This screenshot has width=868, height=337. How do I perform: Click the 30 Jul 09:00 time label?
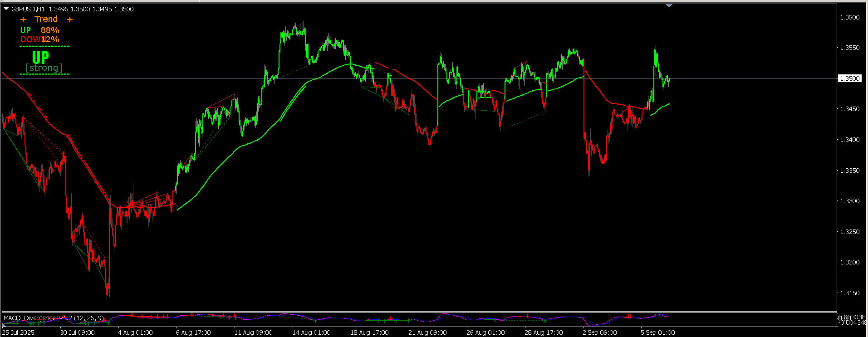pyautogui.click(x=77, y=332)
